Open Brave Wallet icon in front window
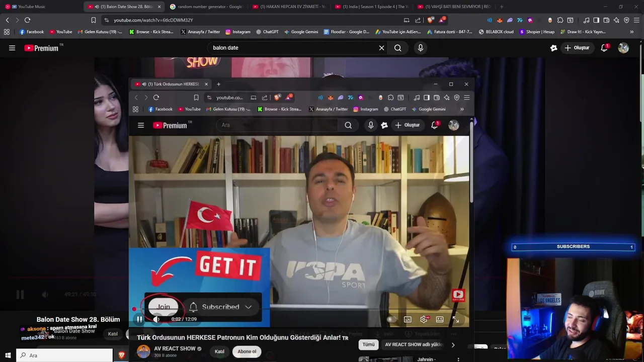Image resolution: width=644 pixels, height=362 pixels. pyautogui.click(x=437, y=98)
